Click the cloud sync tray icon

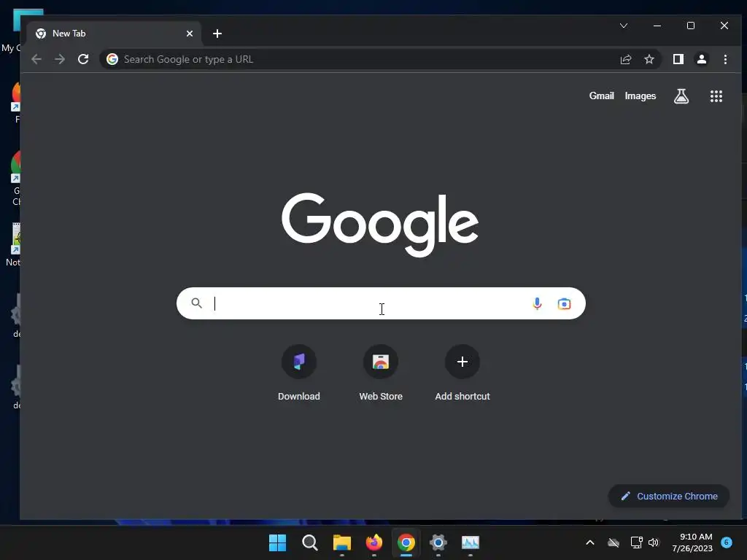tap(614, 542)
